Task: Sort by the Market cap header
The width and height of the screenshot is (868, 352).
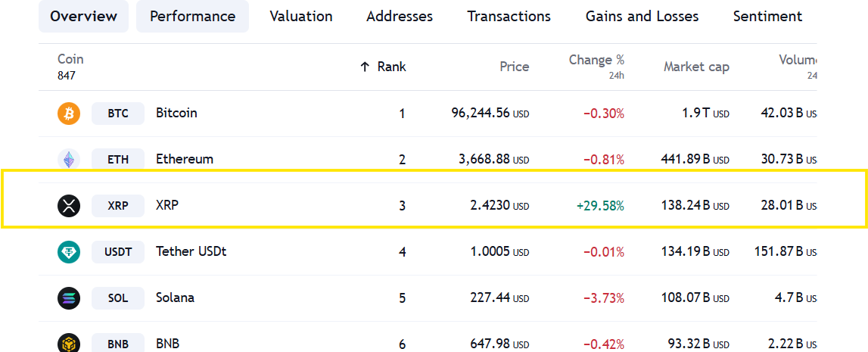Action: pos(696,67)
